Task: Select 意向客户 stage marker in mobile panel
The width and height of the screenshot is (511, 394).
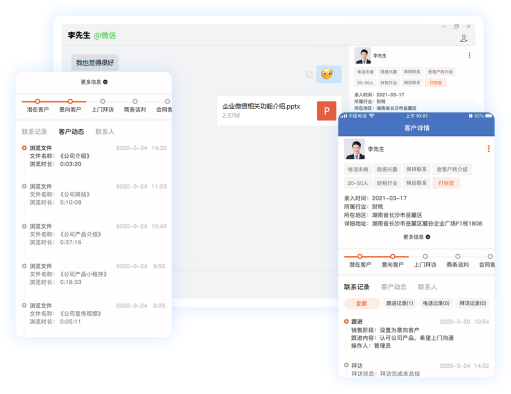Action: tap(393, 256)
